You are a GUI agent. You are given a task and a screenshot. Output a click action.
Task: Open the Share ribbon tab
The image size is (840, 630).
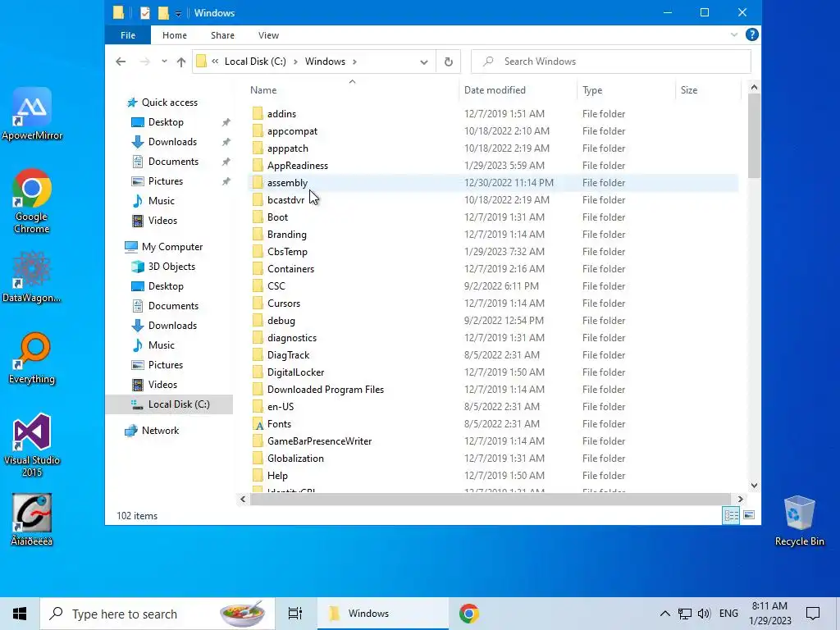tap(222, 35)
